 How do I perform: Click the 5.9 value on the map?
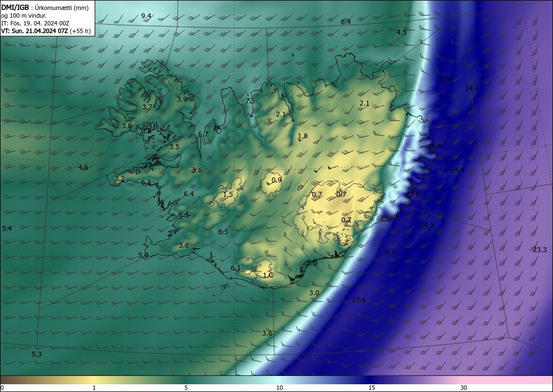tap(143, 255)
